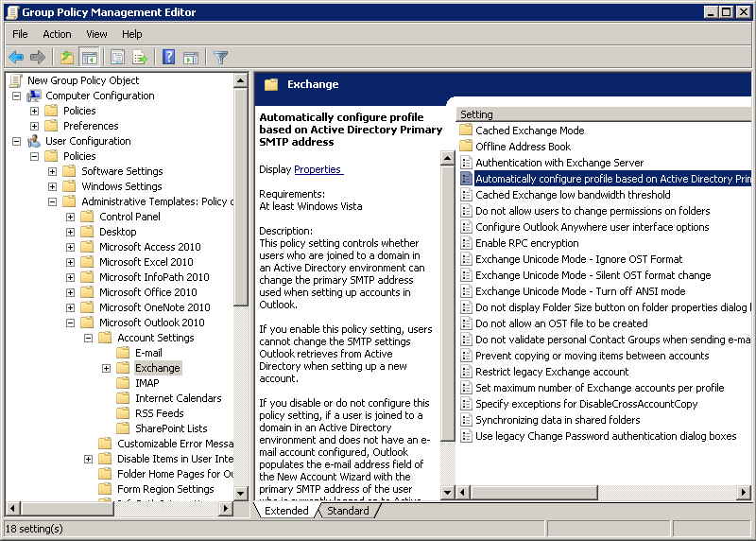756x541 pixels.
Task: Click the Microsoft Excel 2010 folder icon
Action: tap(87, 262)
